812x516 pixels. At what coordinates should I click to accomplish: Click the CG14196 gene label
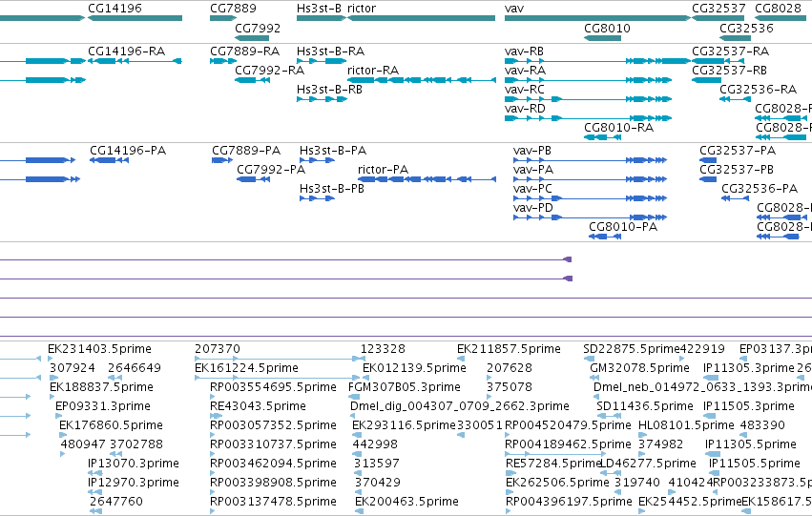[115, 9]
